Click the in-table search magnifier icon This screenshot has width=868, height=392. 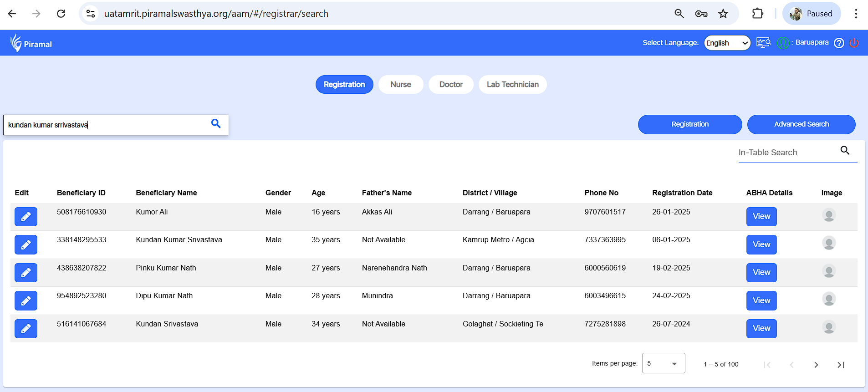pos(845,151)
